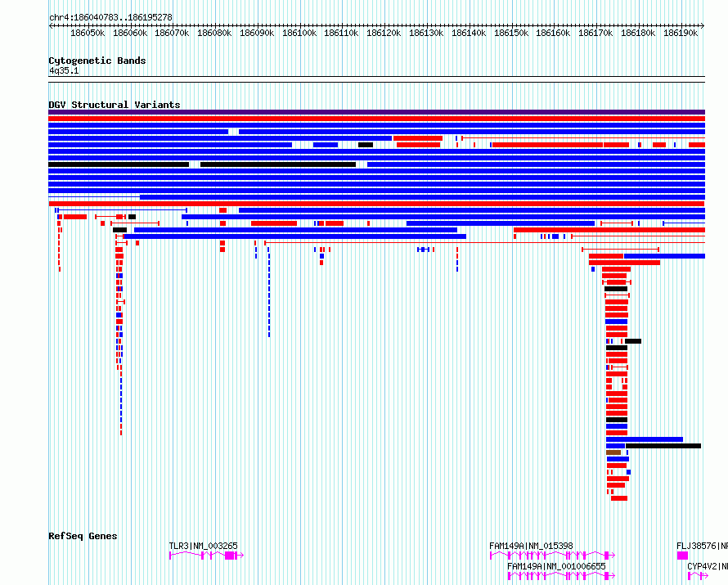Image resolution: width=728 pixels, height=585 pixels.
Task: Click the 186120k scale tick label
Action: coord(384,33)
